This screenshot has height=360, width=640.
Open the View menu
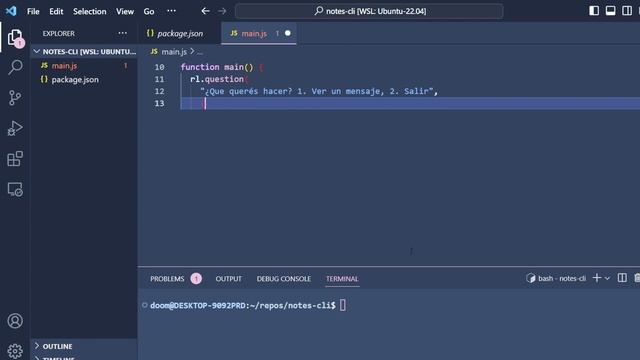(x=124, y=11)
